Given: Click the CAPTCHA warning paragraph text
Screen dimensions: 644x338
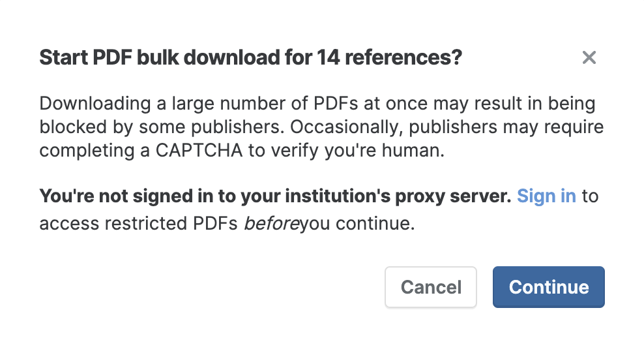Looking at the screenshot, I should point(321,127).
